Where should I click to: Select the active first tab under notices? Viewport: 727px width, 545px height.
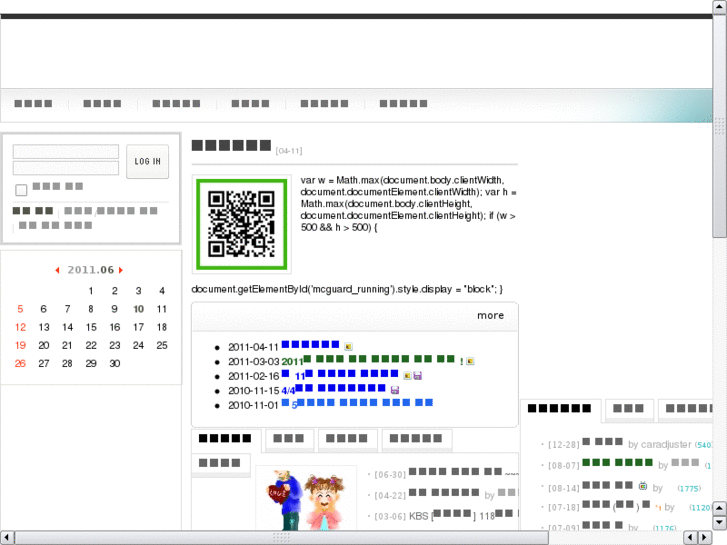pyautogui.click(x=225, y=439)
